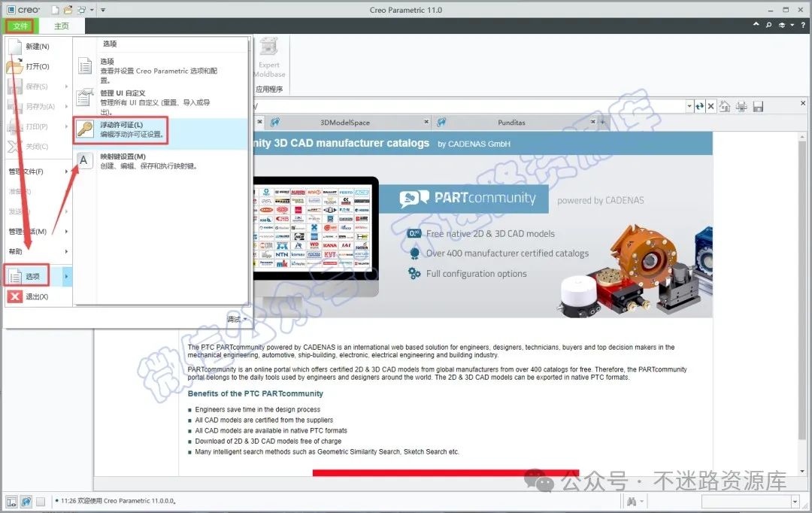Click the 关闭(C) menu entry

36,146
